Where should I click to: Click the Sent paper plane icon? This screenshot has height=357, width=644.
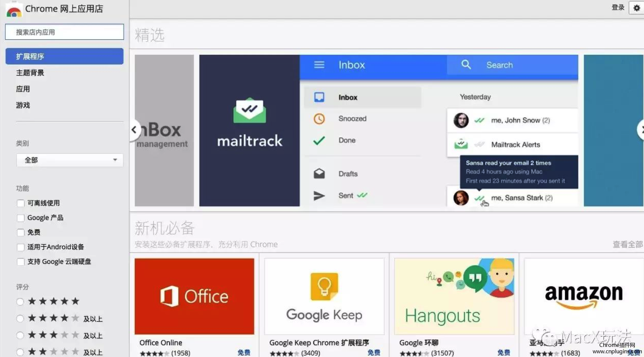[x=319, y=196]
